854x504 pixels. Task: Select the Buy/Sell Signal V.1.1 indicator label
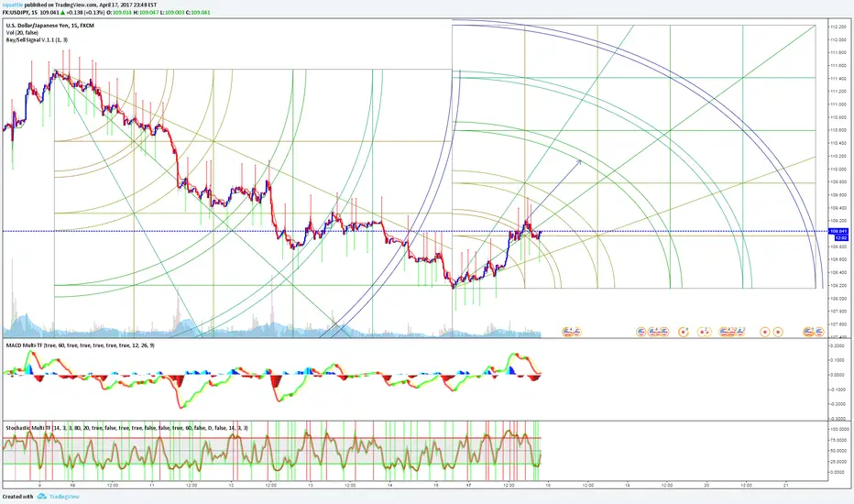37,39
